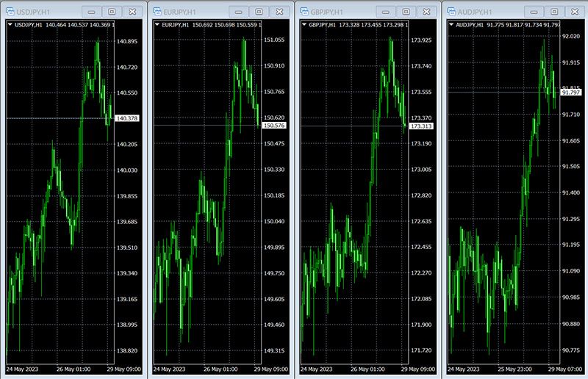Click the 24 May 2023 label in EURJPY chart
Image resolution: width=588 pixels, height=379 pixels.
(x=169, y=369)
